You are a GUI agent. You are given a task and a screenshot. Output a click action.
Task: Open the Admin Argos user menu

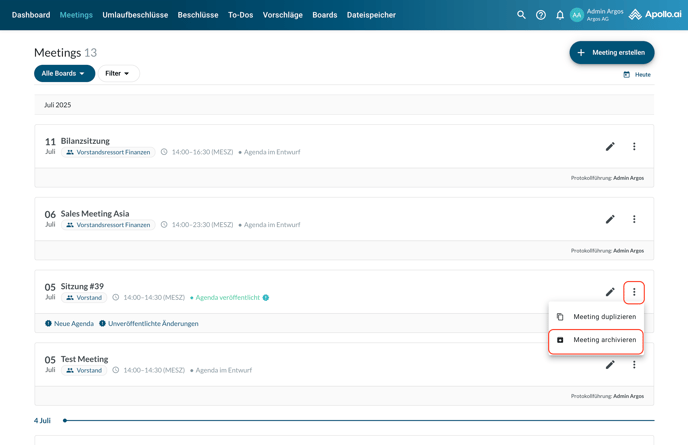[598, 15]
